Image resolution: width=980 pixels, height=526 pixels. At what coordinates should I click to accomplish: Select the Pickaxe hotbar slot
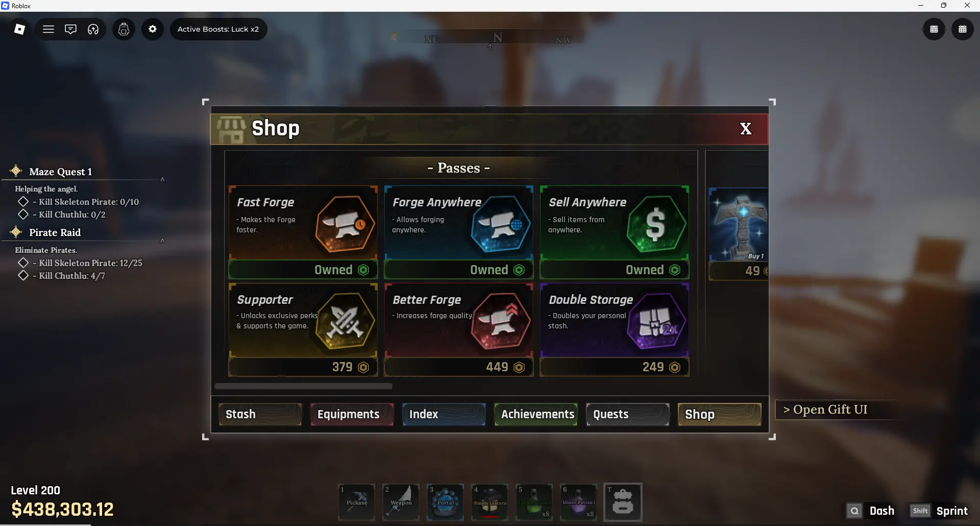point(357,502)
